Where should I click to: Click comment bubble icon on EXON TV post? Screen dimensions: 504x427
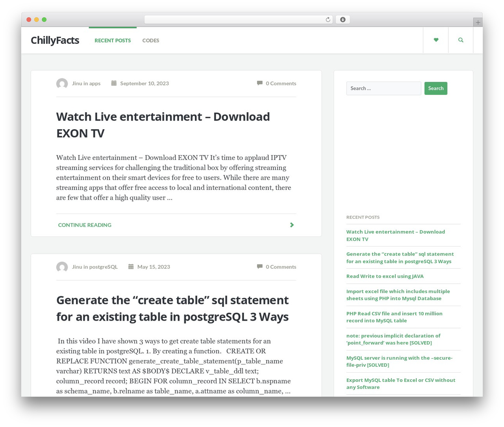[x=260, y=83]
